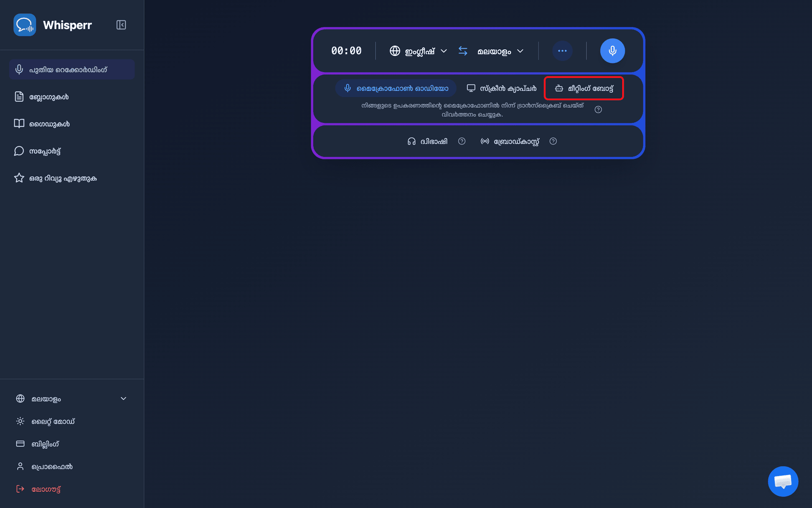Click the broadcast signal icon
The width and height of the screenshot is (812, 508).
pos(485,141)
